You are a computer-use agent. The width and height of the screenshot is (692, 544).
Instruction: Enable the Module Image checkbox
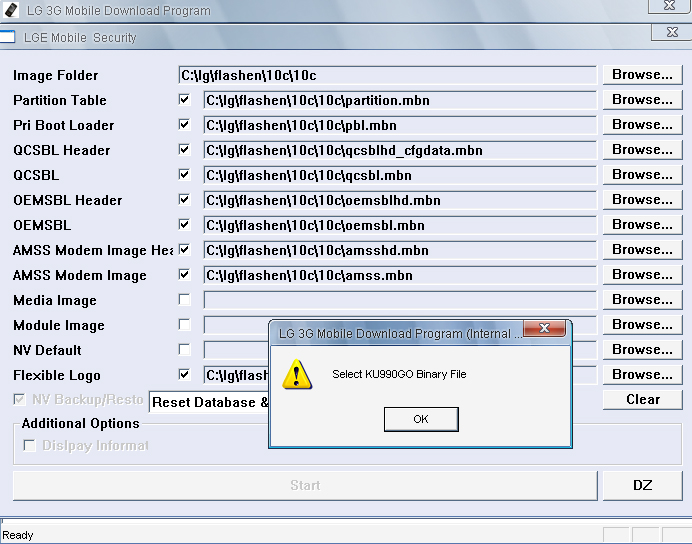pos(184,325)
